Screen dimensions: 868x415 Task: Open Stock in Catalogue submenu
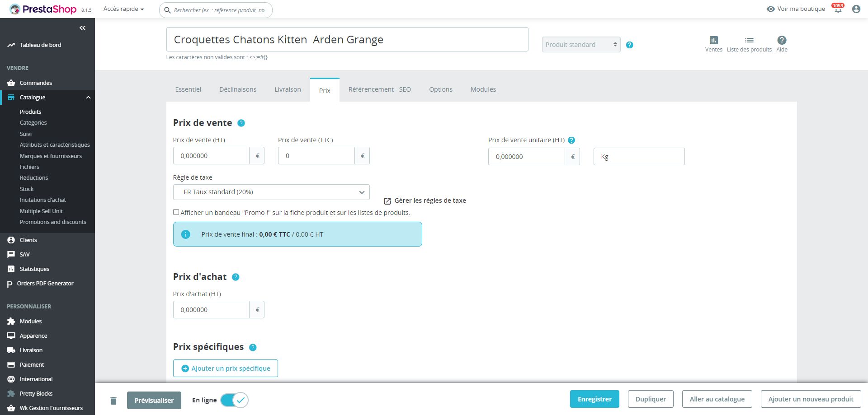(27, 189)
